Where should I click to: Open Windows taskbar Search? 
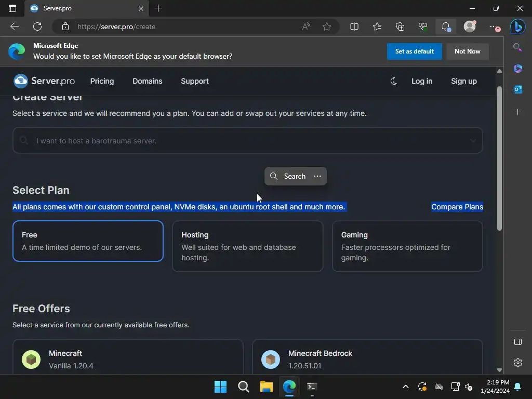pyautogui.click(x=243, y=387)
